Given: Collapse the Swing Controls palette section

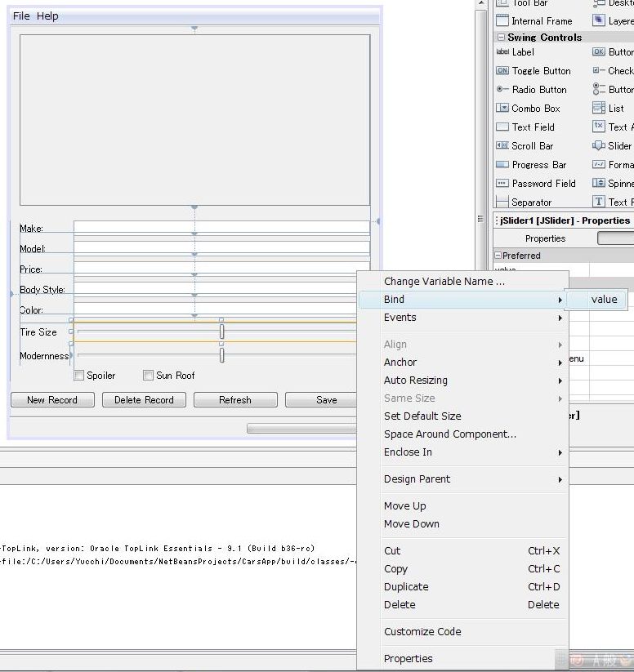Looking at the screenshot, I should click(501, 38).
